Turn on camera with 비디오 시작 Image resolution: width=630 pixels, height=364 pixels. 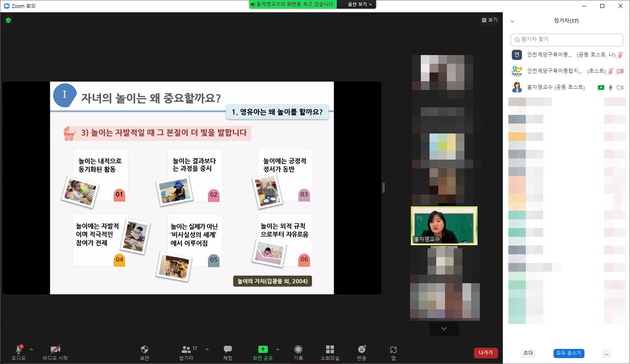click(55, 350)
